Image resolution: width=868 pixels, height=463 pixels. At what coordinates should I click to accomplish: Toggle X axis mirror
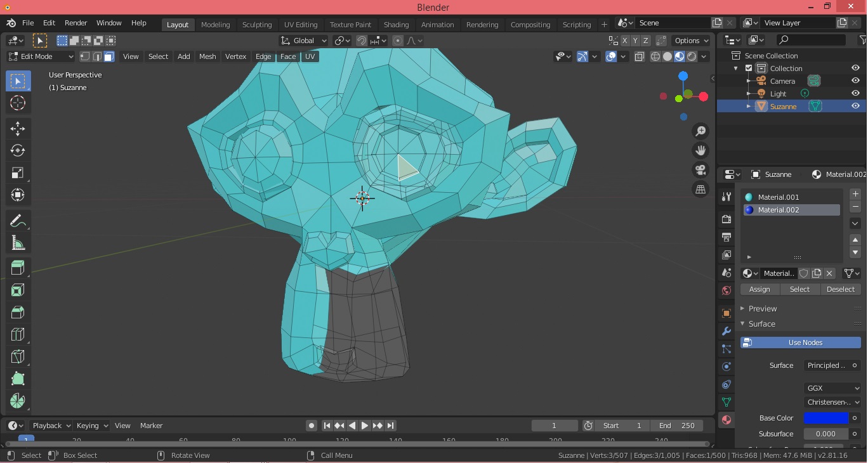625,41
